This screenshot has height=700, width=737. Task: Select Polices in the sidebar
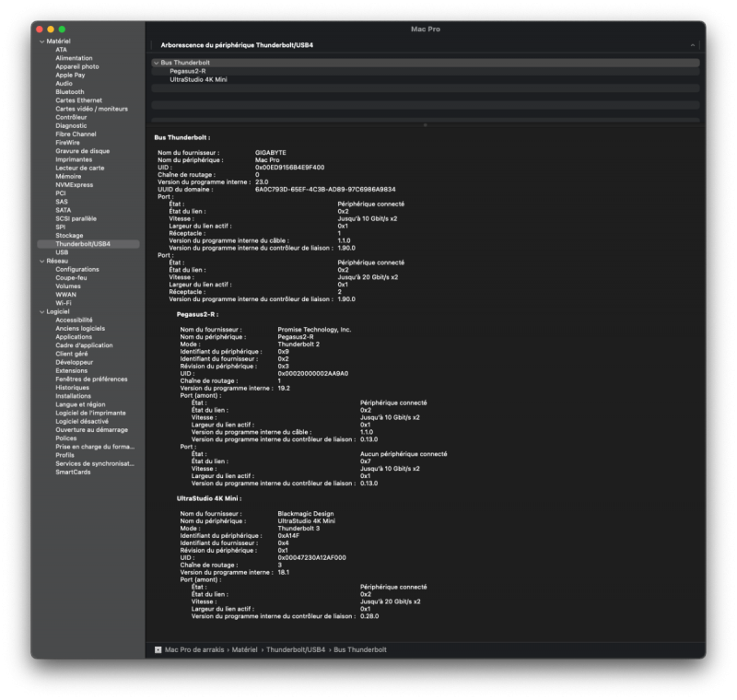pyautogui.click(x=65, y=438)
